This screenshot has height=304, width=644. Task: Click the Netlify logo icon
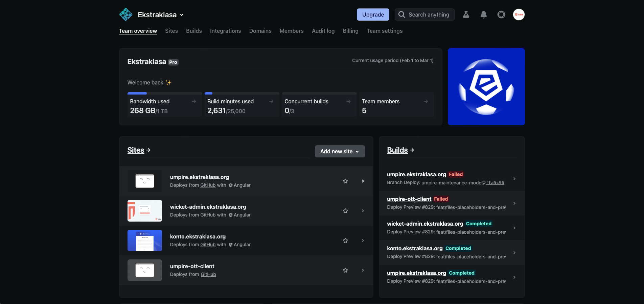point(126,15)
